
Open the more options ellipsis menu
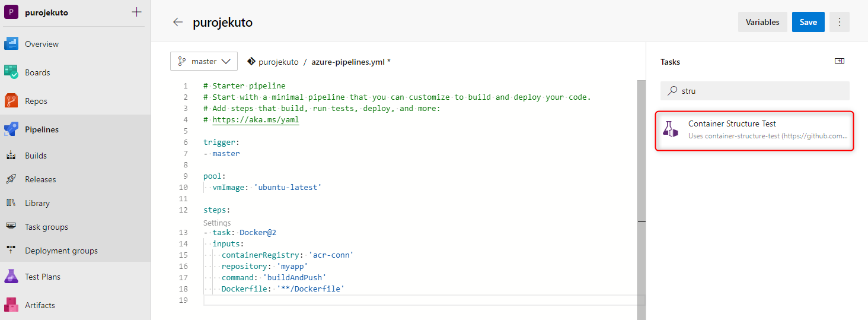pos(840,22)
